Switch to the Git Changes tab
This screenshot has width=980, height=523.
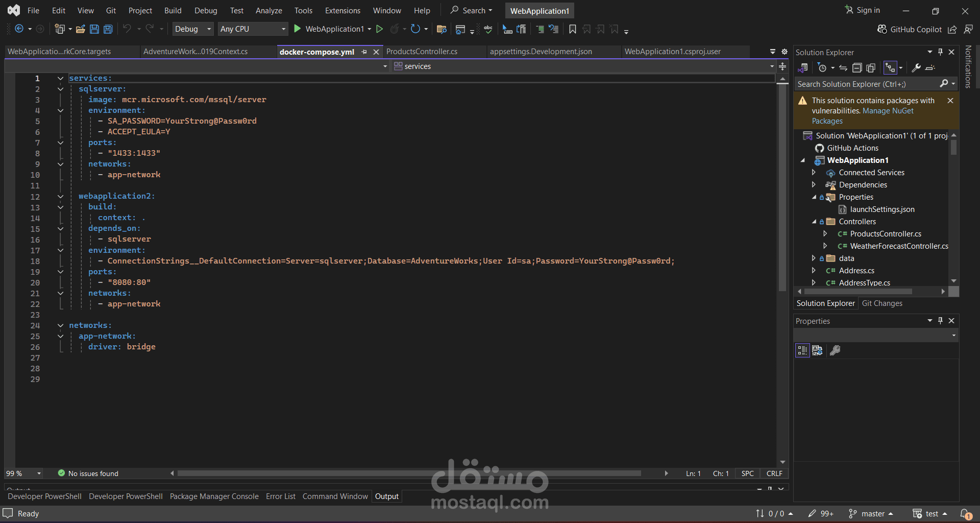pyautogui.click(x=882, y=303)
